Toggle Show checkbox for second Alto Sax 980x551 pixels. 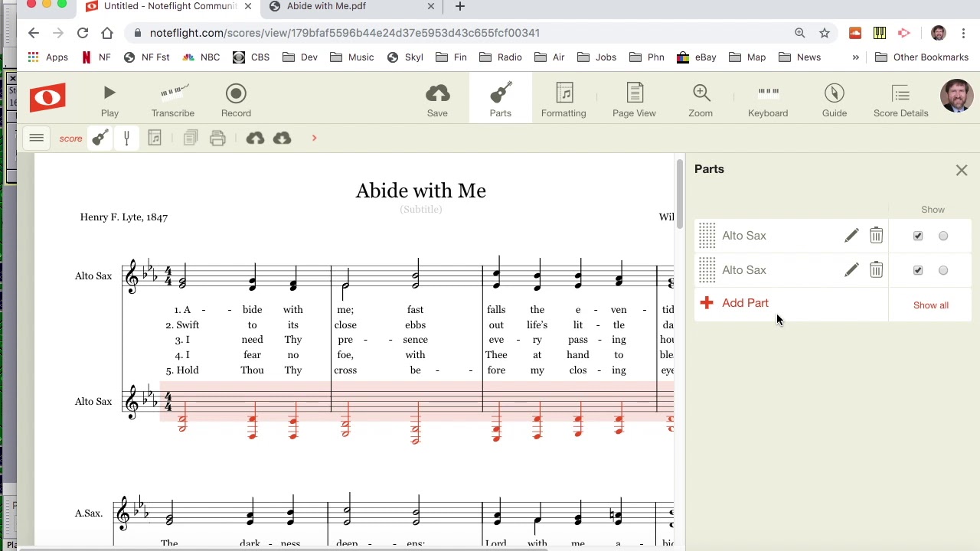(918, 270)
